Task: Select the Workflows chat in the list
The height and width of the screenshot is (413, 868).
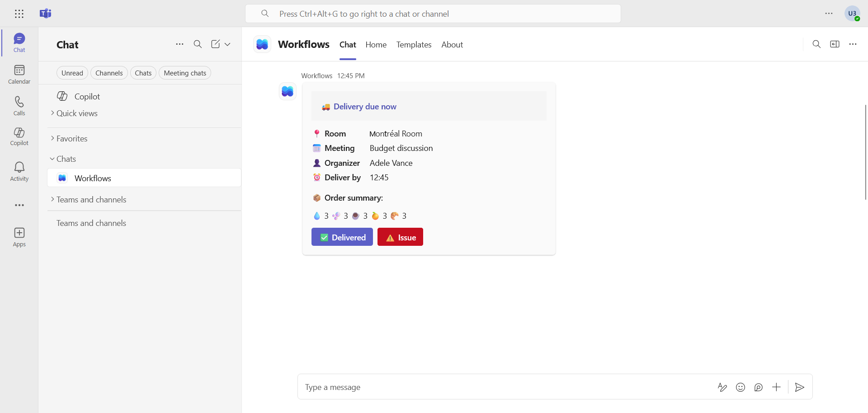Action: [x=144, y=178]
